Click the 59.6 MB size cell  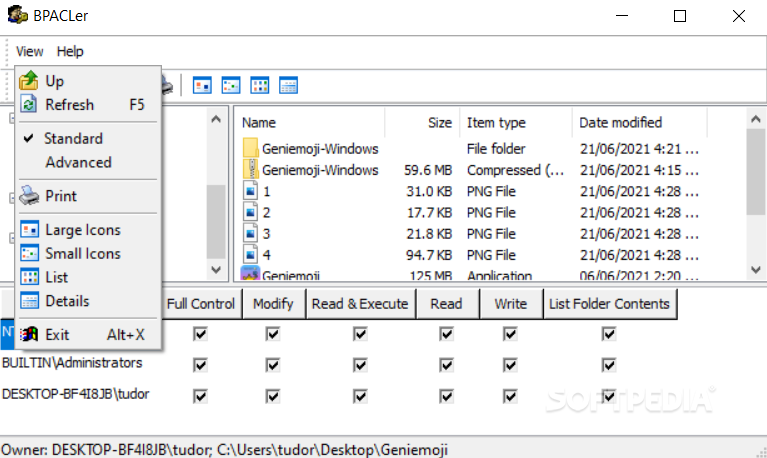click(x=428, y=170)
